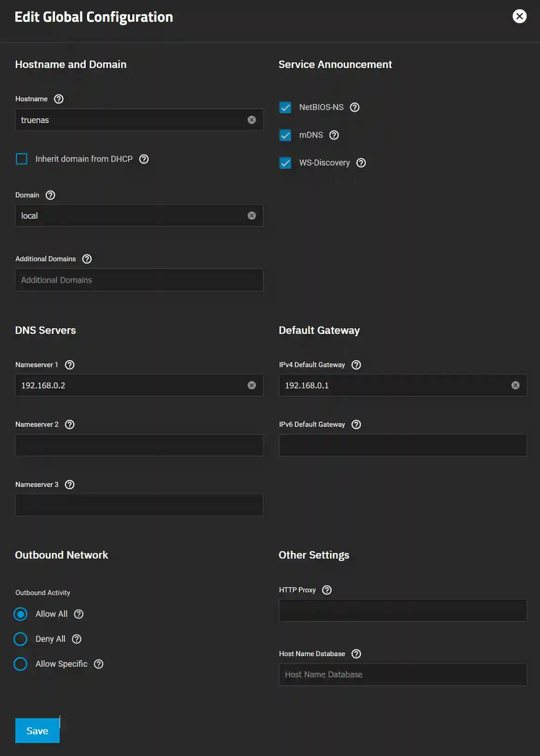Focus the empty Nameserver 2 field
The image size is (540, 756).
pos(139,445)
